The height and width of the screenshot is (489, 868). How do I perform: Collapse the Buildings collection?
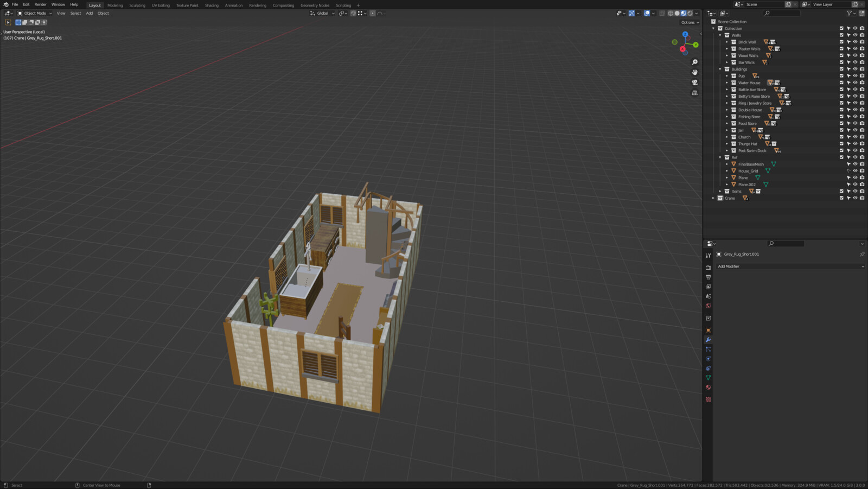coord(720,69)
